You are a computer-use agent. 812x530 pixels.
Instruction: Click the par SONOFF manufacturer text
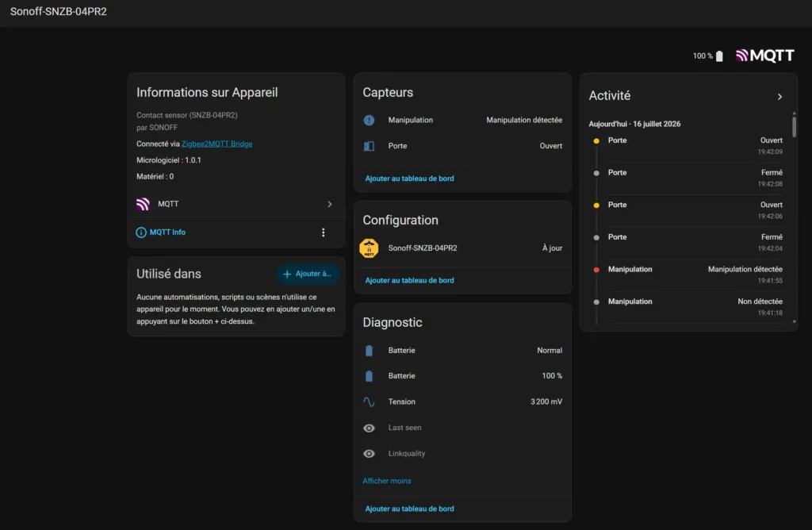pos(157,128)
